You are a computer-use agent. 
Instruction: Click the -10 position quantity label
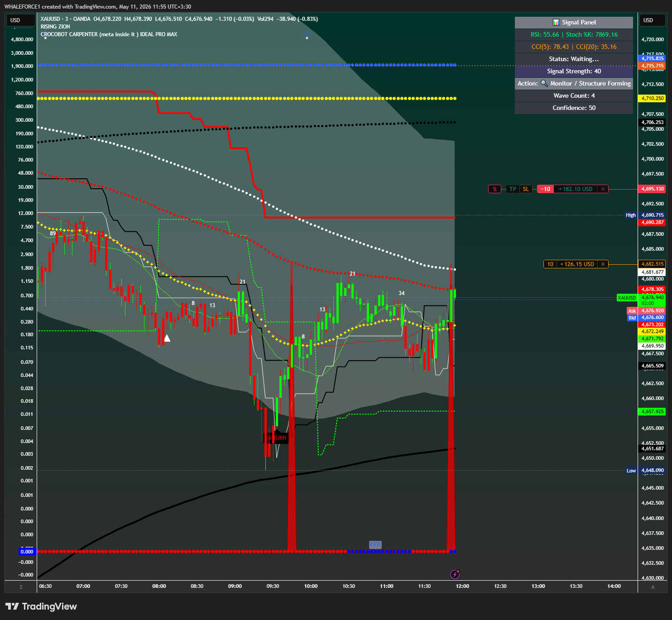point(547,189)
